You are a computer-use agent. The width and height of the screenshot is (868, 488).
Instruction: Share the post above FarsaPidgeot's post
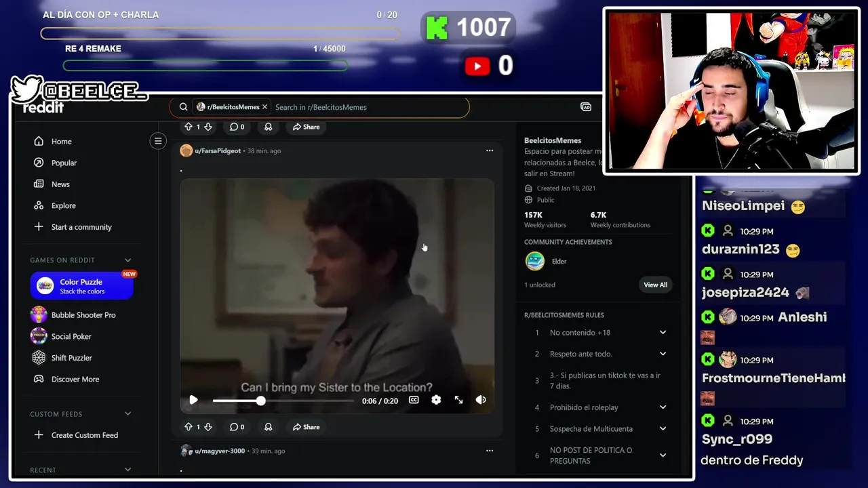point(306,127)
